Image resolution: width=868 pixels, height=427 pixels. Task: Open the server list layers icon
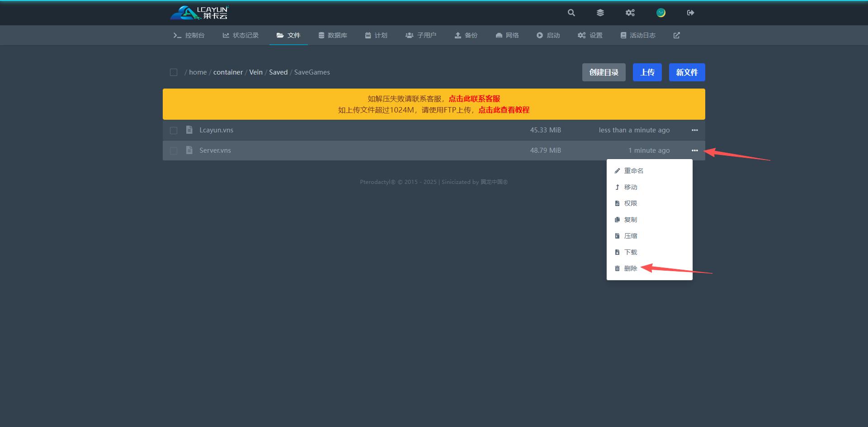pyautogui.click(x=600, y=13)
